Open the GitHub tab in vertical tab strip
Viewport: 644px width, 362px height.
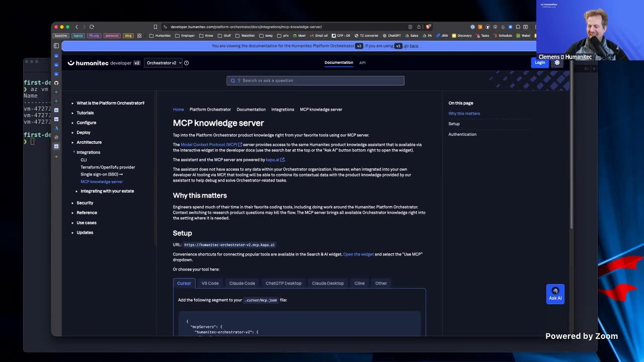pyautogui.click(x=56, y=82)
